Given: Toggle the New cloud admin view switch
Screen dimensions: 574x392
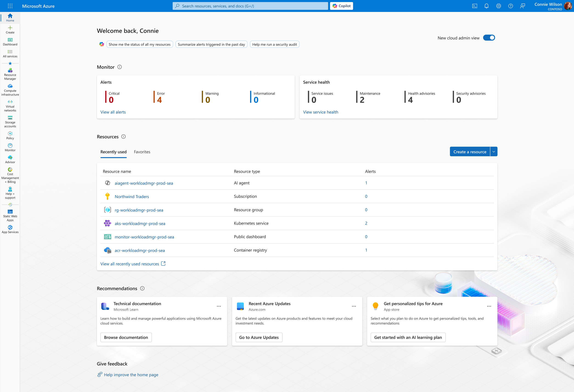Looking at the screenshot, I should pos(489,38).
